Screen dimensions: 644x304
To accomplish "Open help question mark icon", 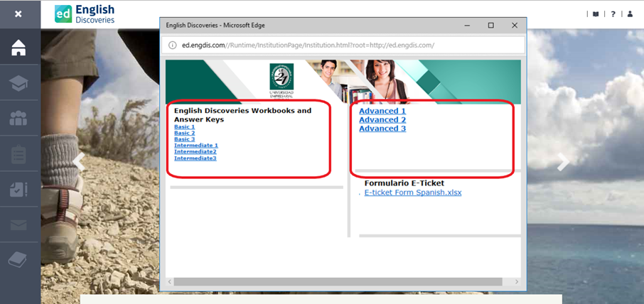I will coord(613,14).
